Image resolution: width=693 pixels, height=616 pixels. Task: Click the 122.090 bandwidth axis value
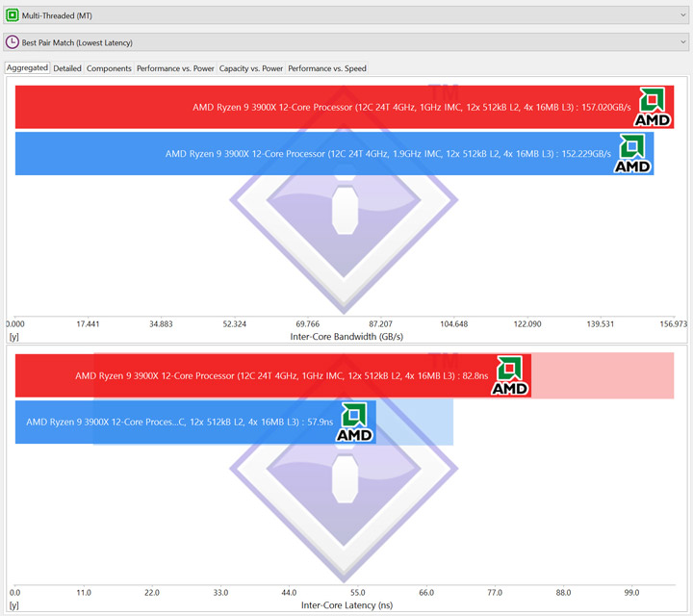coord(527,324)
